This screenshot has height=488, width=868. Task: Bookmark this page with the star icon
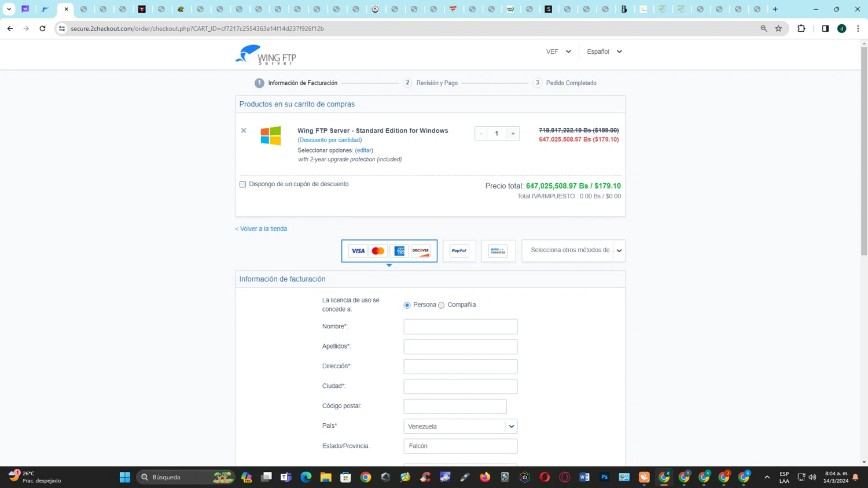point(778,28)
